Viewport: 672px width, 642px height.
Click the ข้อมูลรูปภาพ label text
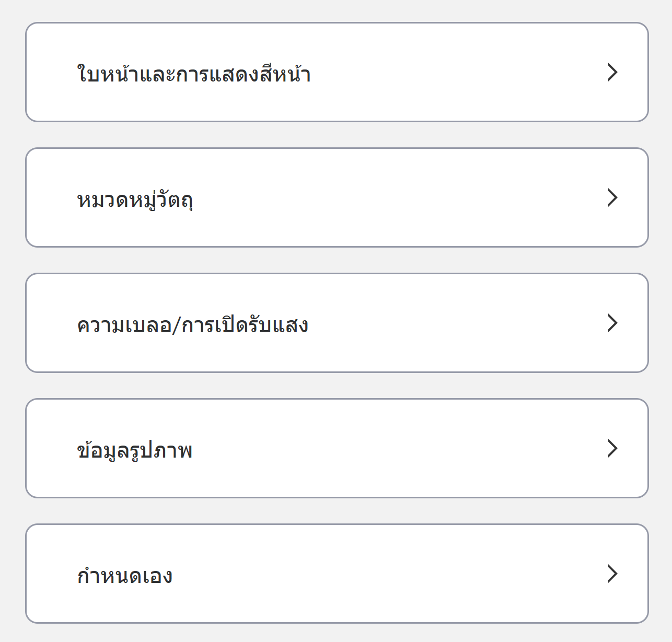tap(134, 450)
